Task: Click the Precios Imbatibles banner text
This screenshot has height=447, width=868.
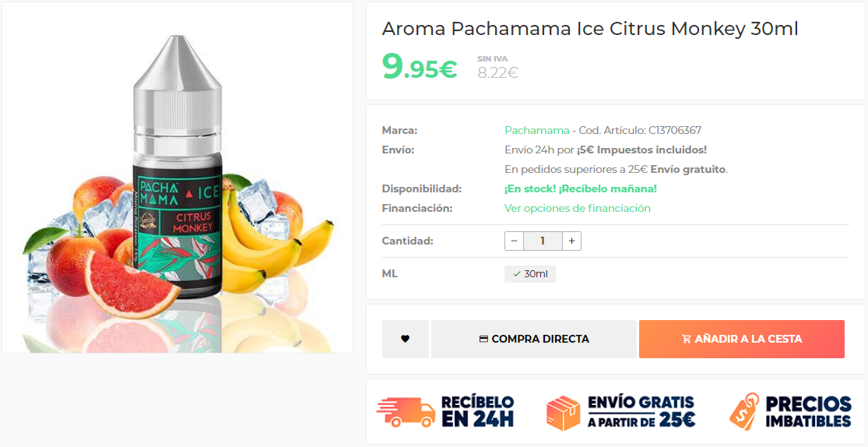Action: [x=808, y=411]
